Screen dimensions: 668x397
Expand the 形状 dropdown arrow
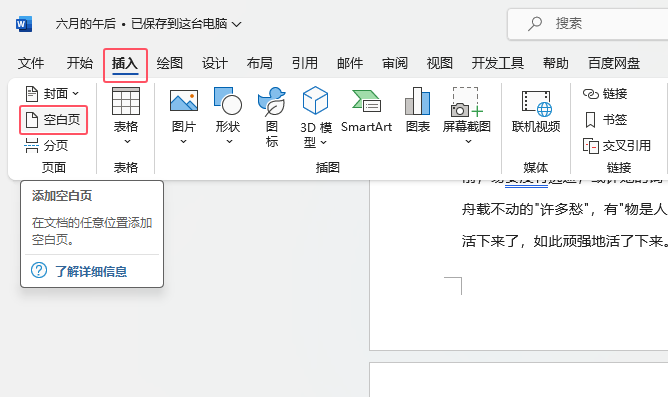pos(229,141)
